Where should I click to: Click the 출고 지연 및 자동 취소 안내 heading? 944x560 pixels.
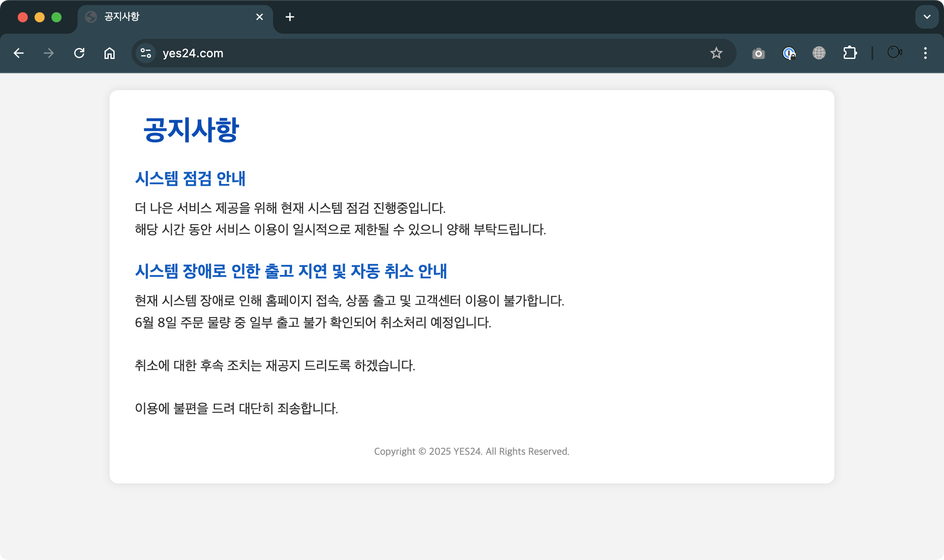click(291, 271)
